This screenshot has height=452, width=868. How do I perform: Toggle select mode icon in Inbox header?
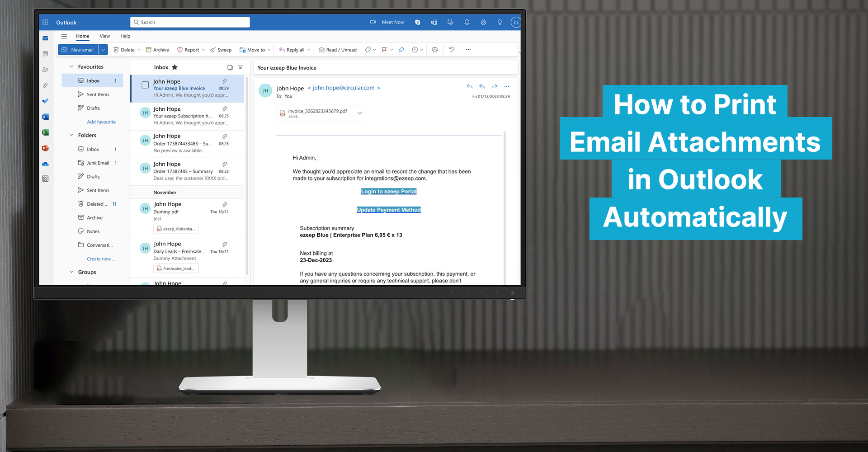pos(230,67)
